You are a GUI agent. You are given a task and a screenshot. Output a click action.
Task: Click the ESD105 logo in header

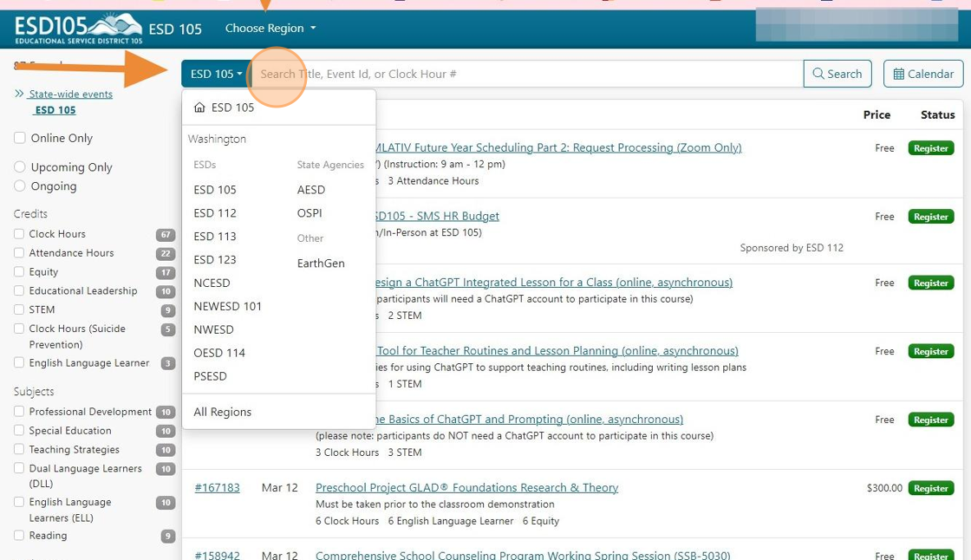tap(79, 28)
